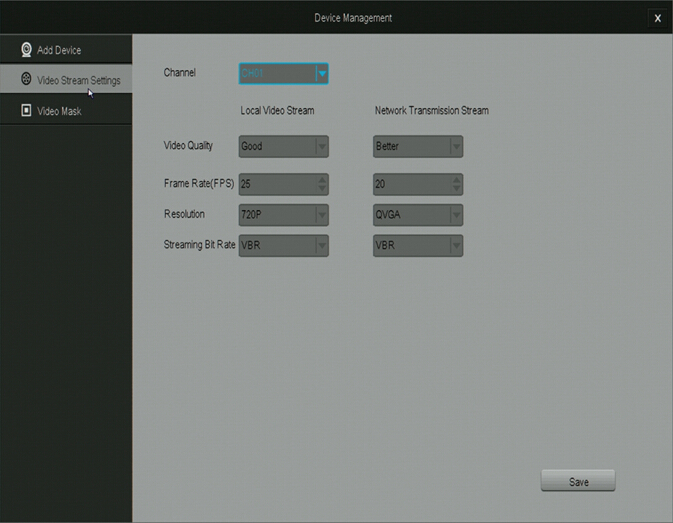This screenshot has height=523, width=673.
Task: Click the Video Stream Settings reel icon
Action: [x=26, y=79]
